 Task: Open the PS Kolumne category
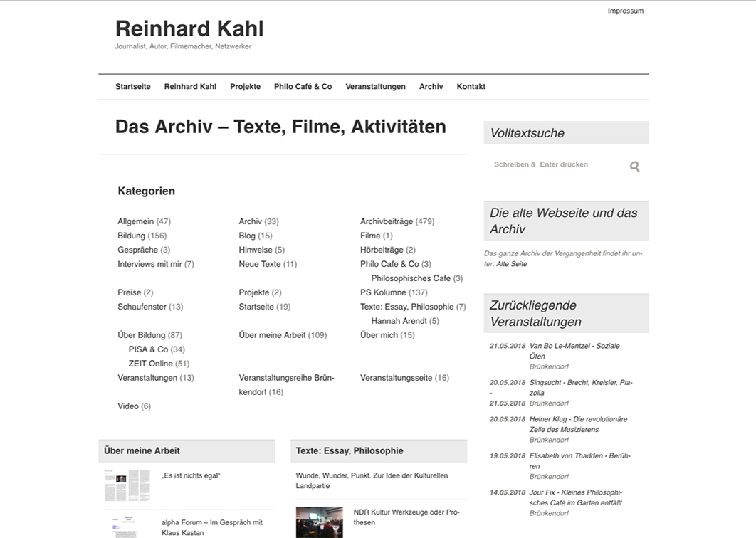(x=383, y=292)
